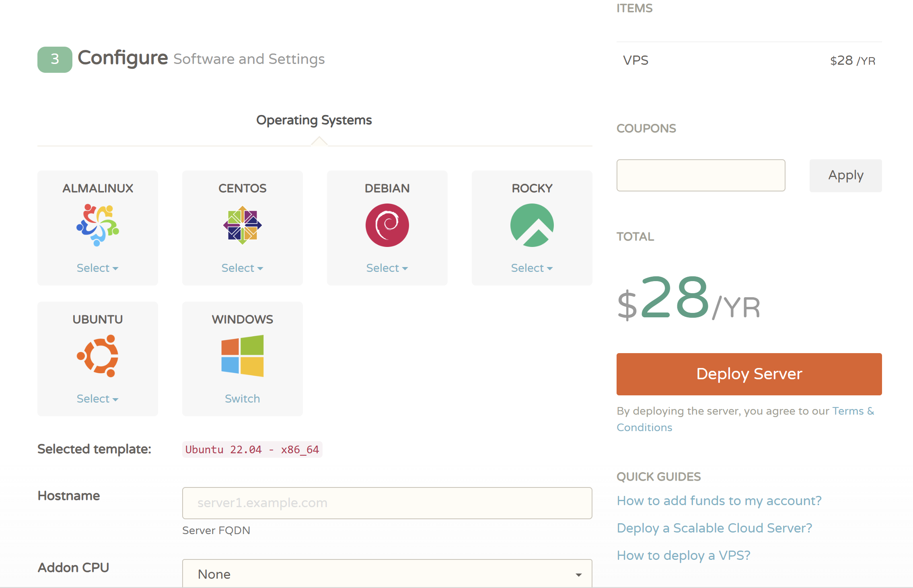Screen dimensions: 913x588
Task: Click the Ubuntu circle logo
Action: pos(98,356)
